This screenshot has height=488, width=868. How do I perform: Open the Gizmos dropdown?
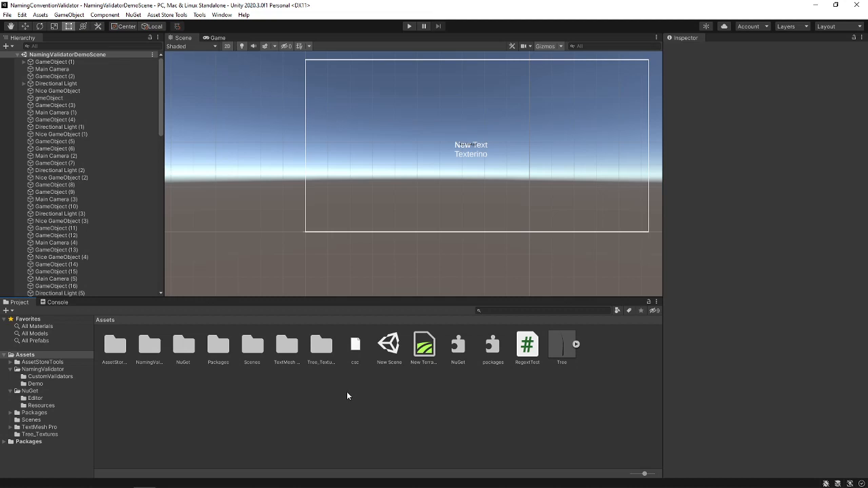point(549,46)
